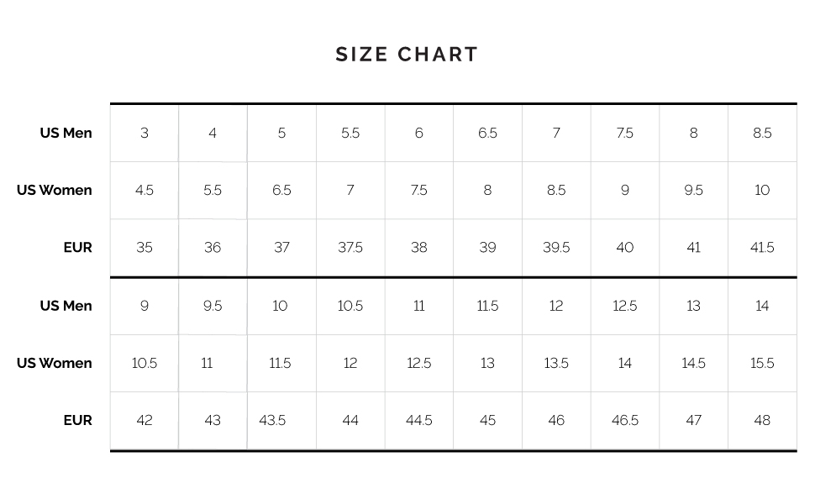Click the first EUR row label

[78, 247]
